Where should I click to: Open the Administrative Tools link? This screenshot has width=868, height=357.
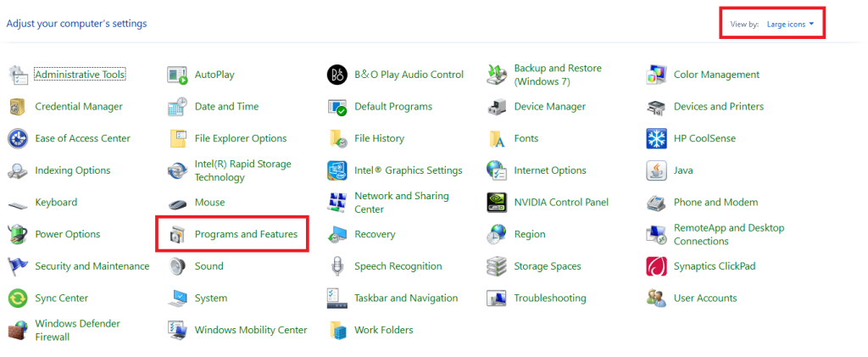pos(80,75)
